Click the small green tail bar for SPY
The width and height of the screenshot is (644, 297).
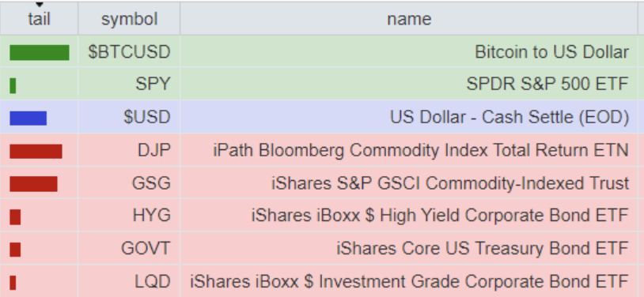coord(13,85)
